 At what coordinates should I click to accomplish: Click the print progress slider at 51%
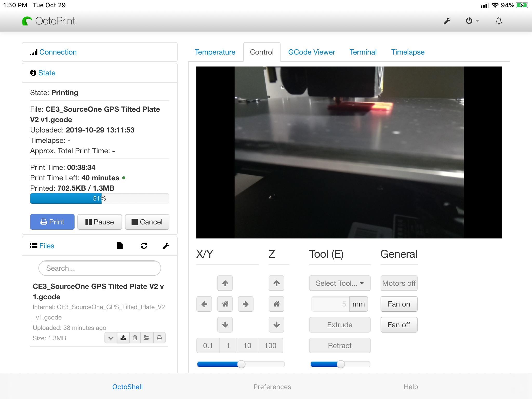[x=99, y=199]
